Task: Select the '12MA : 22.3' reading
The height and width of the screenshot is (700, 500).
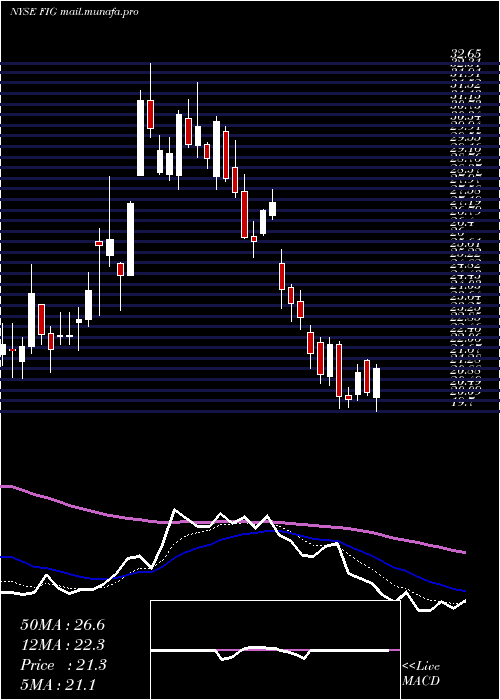Action: (63, 645)
